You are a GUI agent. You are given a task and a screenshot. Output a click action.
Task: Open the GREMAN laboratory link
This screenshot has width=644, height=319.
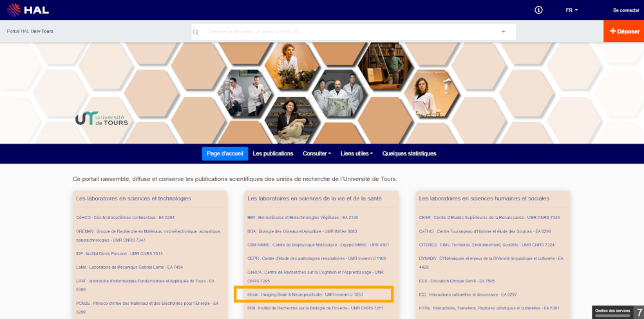point(148,236)
